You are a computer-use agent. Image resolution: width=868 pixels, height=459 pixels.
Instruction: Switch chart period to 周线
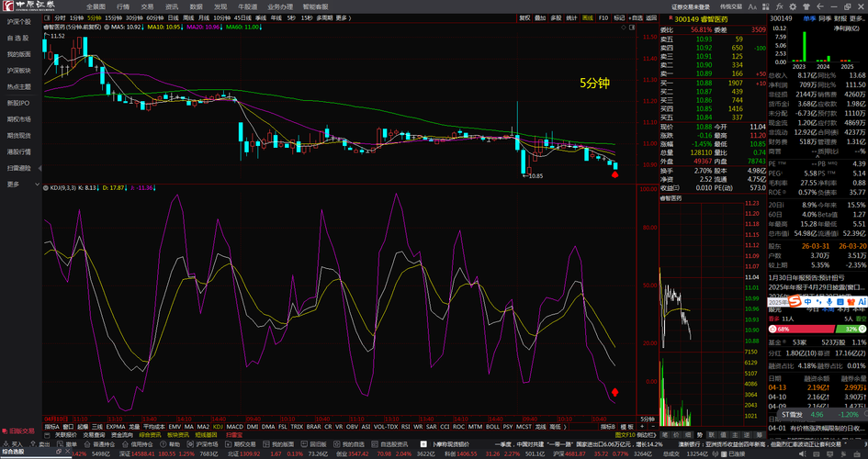tap(188, 17)
